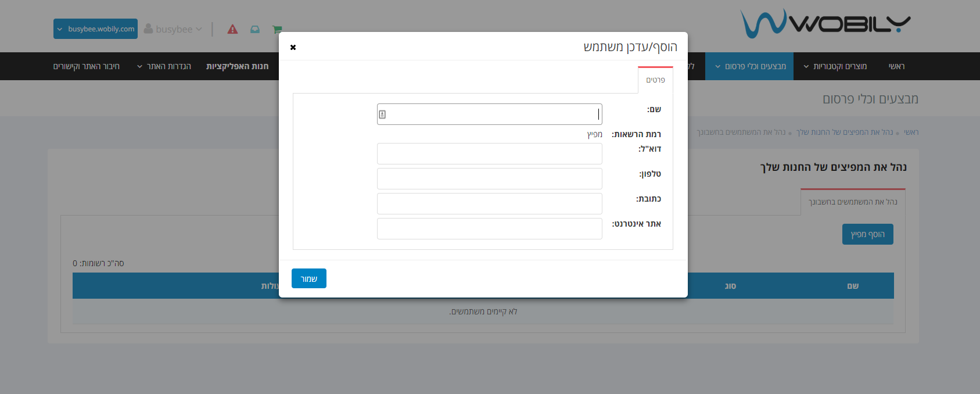980x394 pixels.
Task: Click ראשי breadcrumb link
Action: pos(911,132)
